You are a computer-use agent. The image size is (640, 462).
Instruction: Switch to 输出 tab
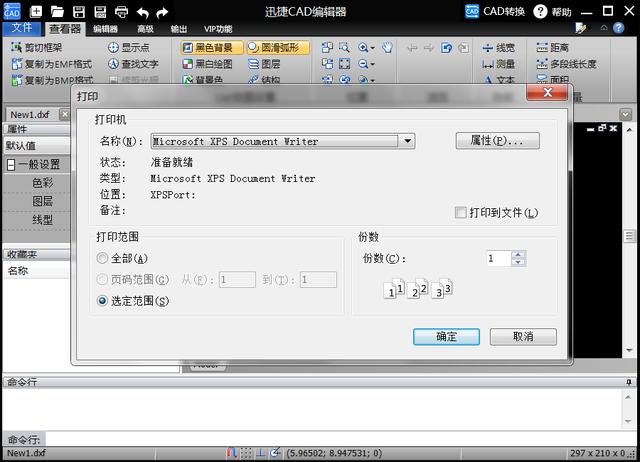179,29
